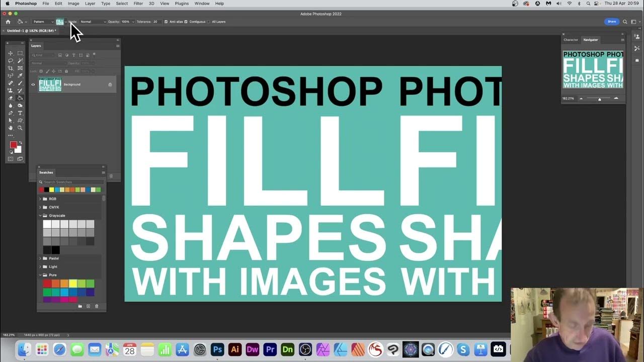Create a new swatch group

[79, 306]
